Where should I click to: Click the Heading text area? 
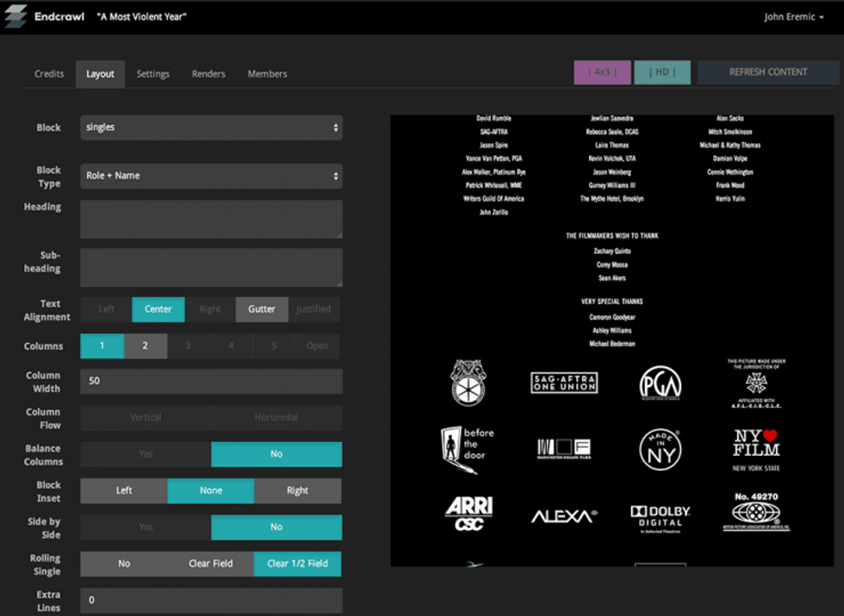click(211, 219)
